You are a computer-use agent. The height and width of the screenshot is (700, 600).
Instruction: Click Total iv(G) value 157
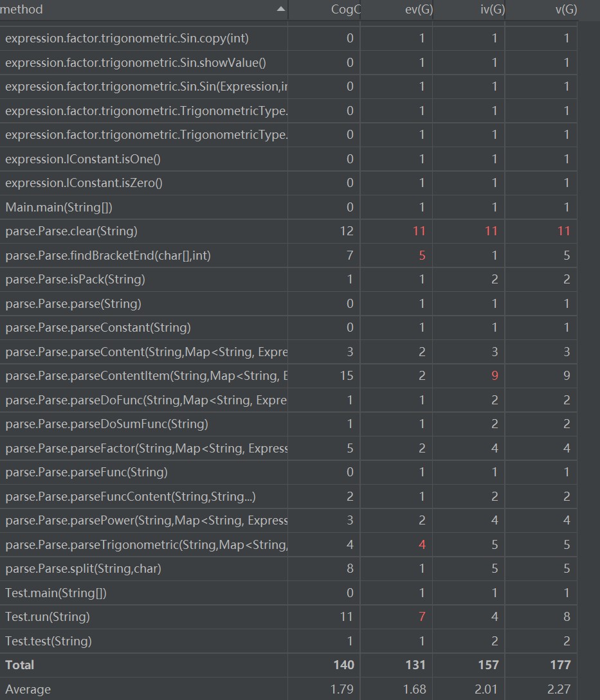tap(488, 665)
